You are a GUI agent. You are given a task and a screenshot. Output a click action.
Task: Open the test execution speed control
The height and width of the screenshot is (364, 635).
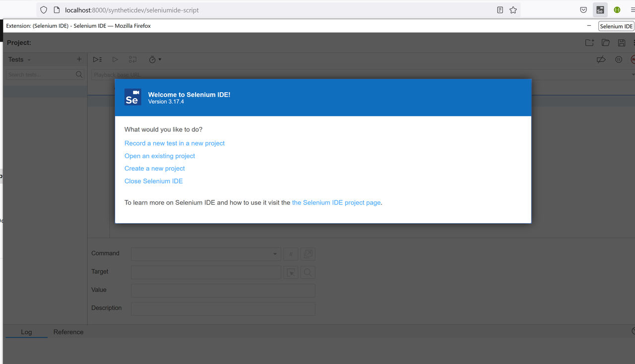pos(155,60)
